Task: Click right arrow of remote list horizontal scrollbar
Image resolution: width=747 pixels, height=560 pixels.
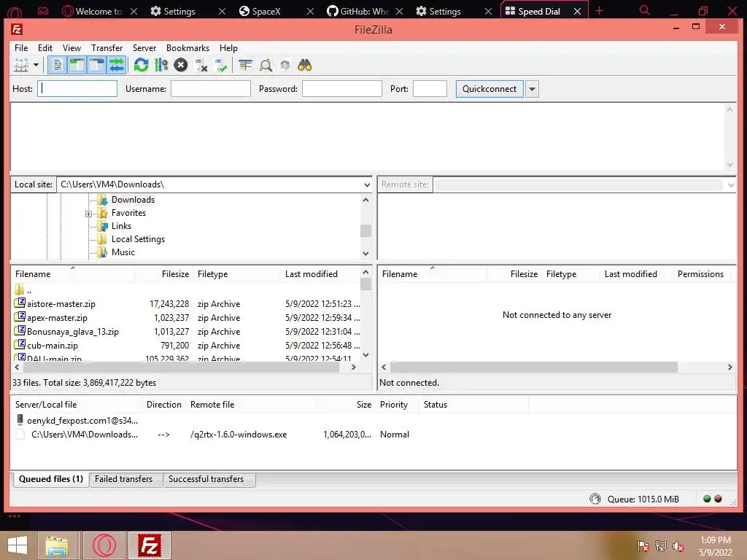Action: (x=729, y=367)
